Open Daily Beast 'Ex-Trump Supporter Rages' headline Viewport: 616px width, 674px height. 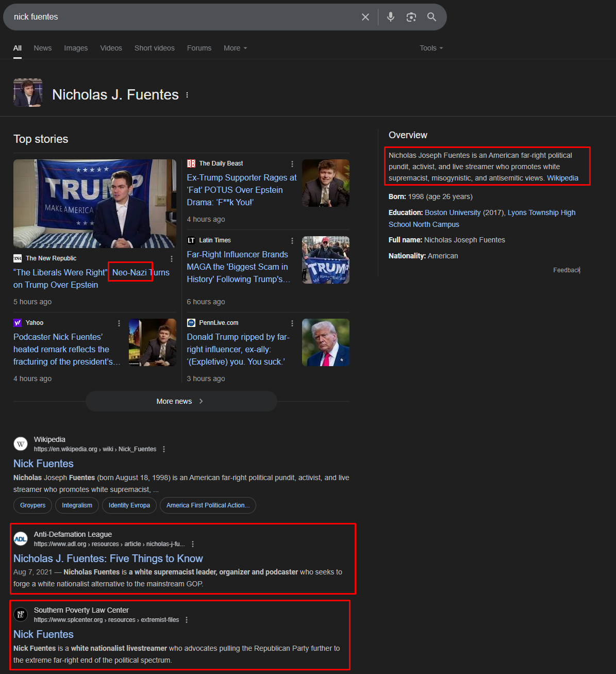tap(242, 190)
